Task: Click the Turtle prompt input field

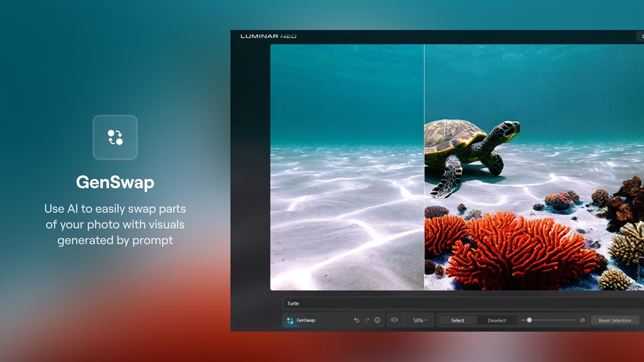Action: click(464, 304)
